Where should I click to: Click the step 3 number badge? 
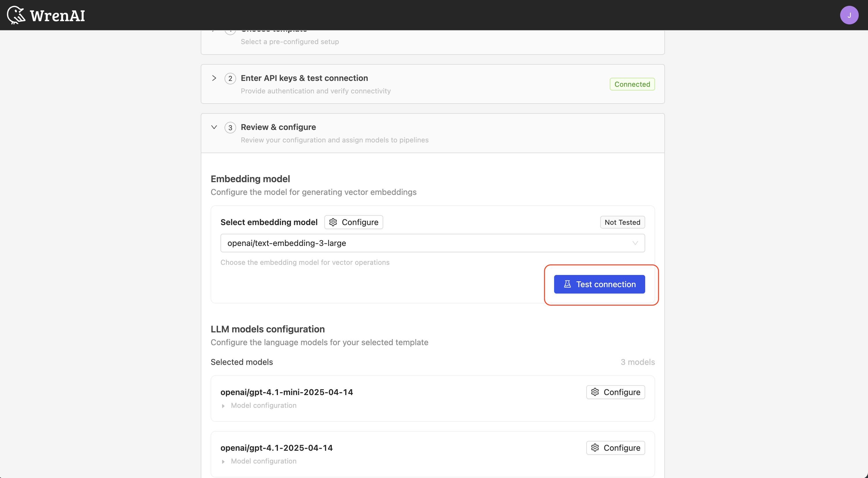[x=230, y=127]
